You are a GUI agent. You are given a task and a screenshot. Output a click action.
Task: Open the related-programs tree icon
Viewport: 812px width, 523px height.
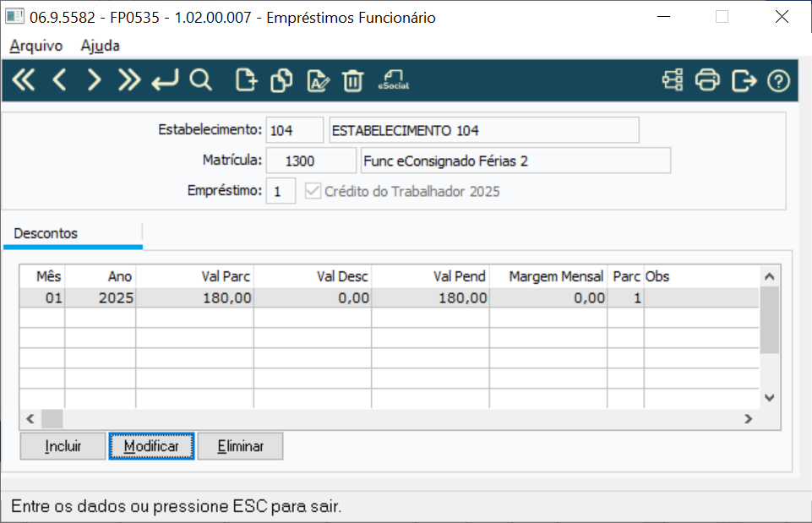tap(673, 80)
